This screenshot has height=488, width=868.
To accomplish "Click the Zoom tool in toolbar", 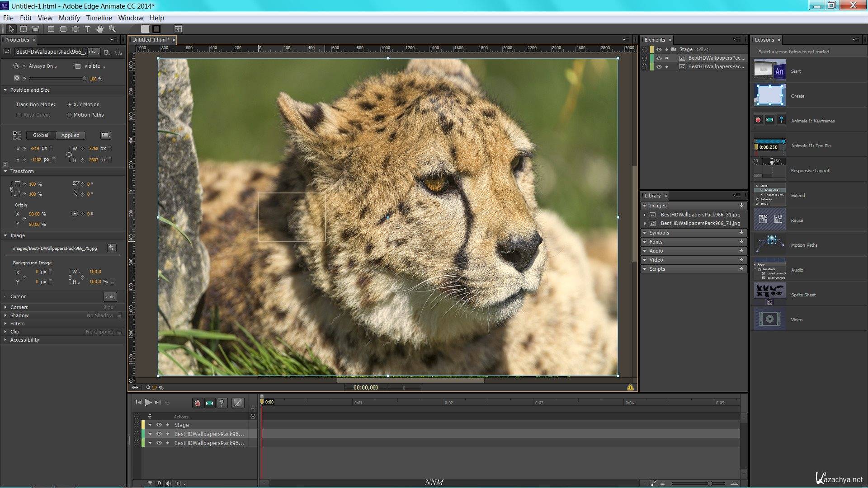I will [x=113, y=28].
